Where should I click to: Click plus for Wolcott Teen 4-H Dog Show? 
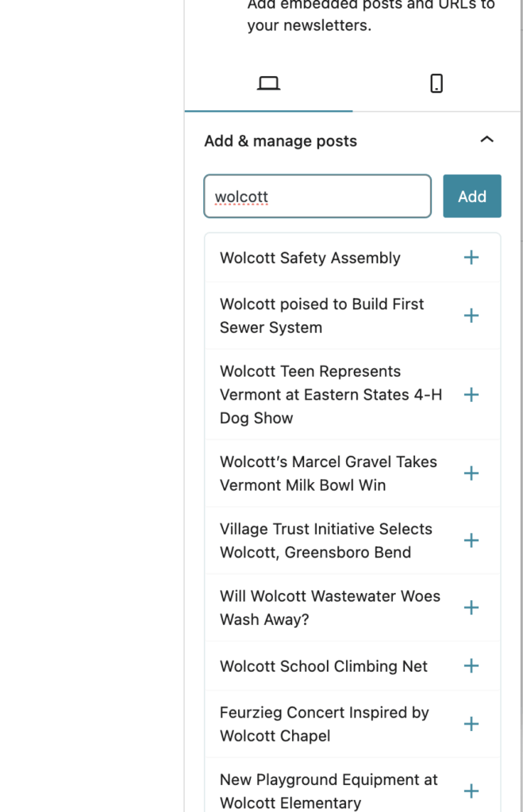click(471, 395)
